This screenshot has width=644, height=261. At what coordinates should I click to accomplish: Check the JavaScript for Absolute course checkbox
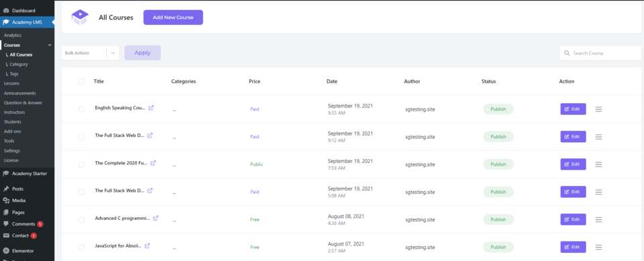tap(81, 247)
